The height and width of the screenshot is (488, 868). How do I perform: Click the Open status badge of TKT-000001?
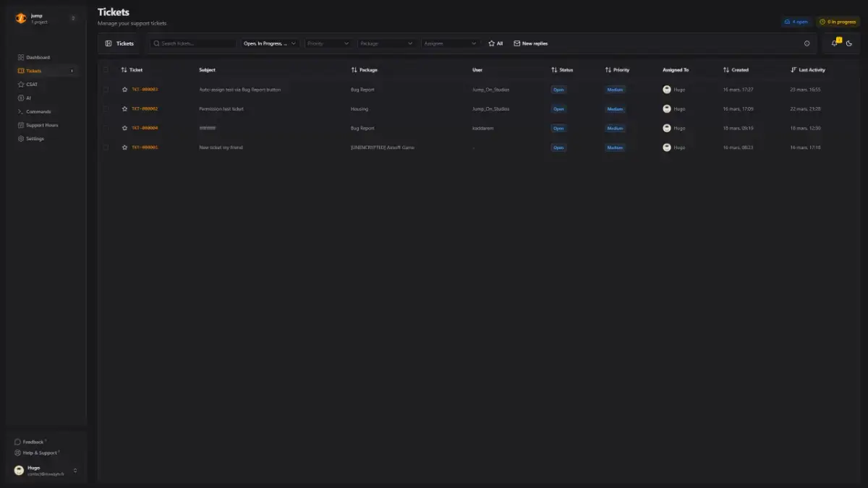click(558, 147)
